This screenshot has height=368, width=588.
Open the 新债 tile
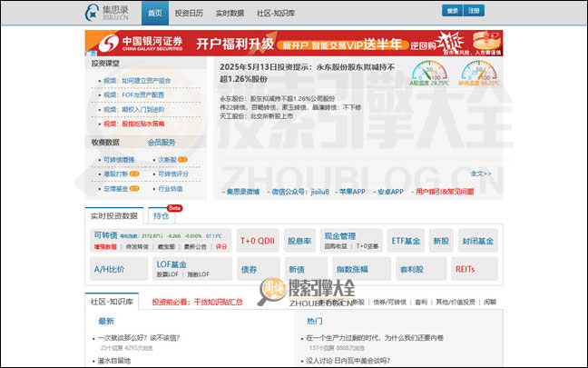(x=306, y=269)
